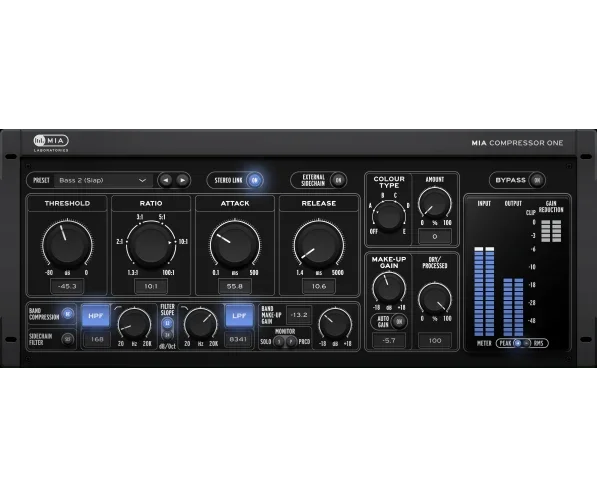Select the lower filter slope option
597x497 pixels.
[167, 334]
